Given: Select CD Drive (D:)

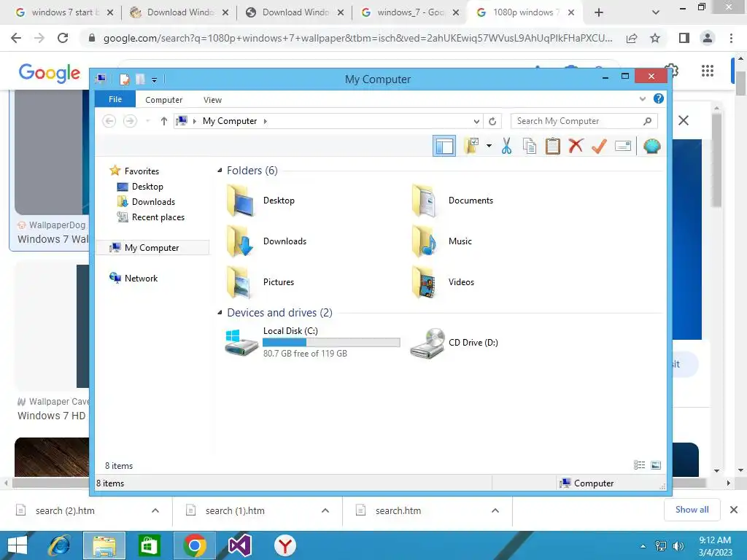Looking at the screenshot, I should (454, 343).
